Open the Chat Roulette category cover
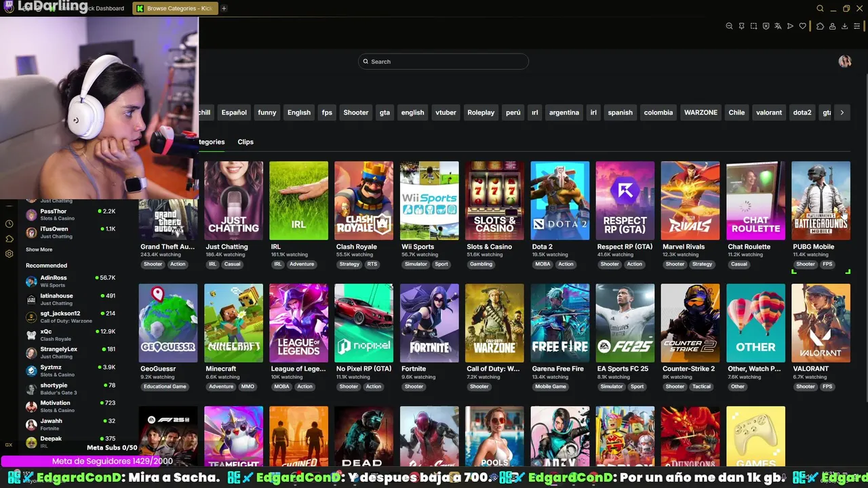The height and width of the screenshot is (488, 868). (x=755, y=201)
